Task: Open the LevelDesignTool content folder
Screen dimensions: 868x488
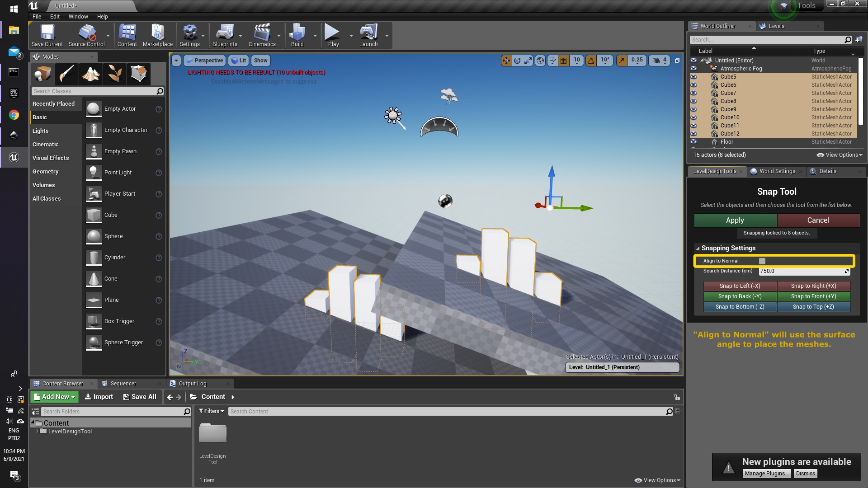Action: click(70, 431)
